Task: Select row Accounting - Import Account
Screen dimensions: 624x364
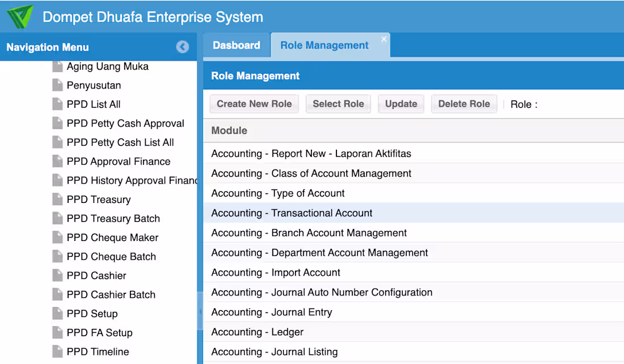Action: tap(414, 273)
